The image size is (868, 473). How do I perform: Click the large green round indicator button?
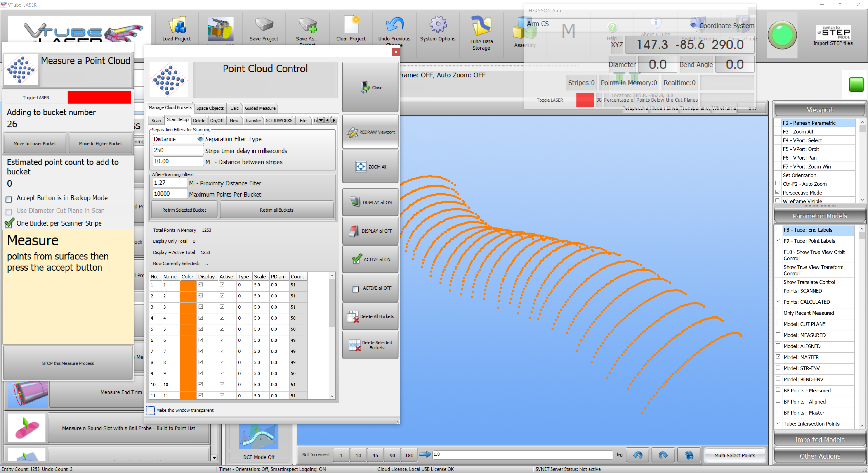782,35
